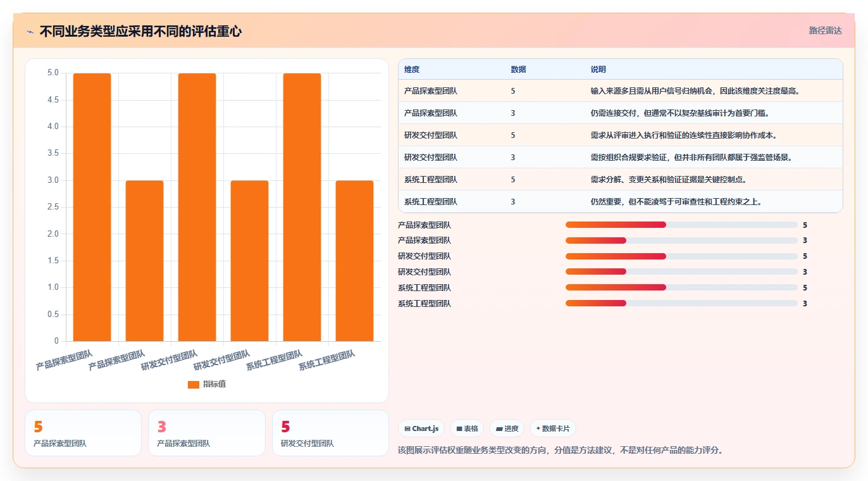Click data cell 5 in the 输入来源多 table row
868x481 pixels.
coord(513,91)
